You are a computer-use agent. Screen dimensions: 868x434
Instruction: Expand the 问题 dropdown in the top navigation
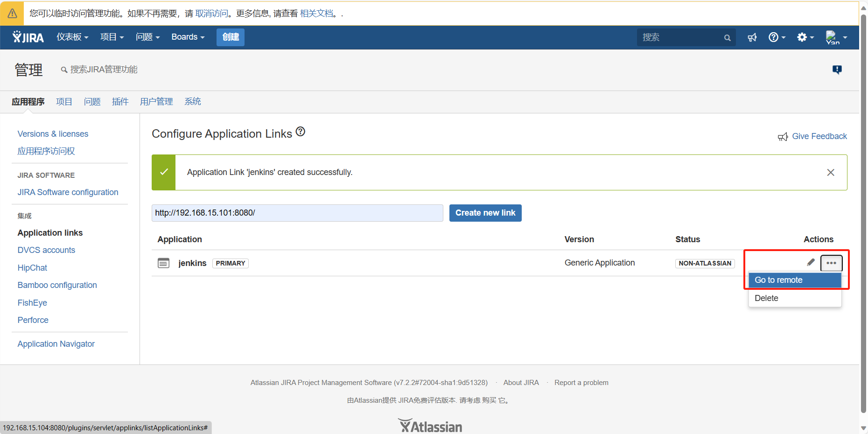click(147, 37)
